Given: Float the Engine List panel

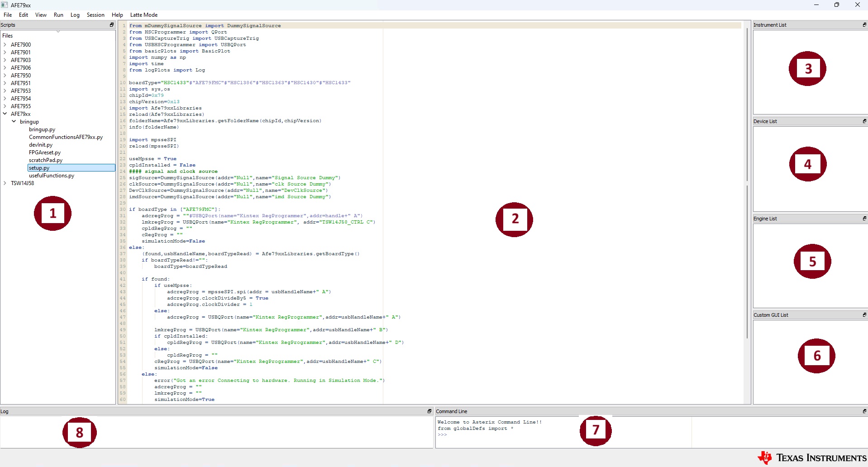Looking at the screenshot, I should [864, 218].
